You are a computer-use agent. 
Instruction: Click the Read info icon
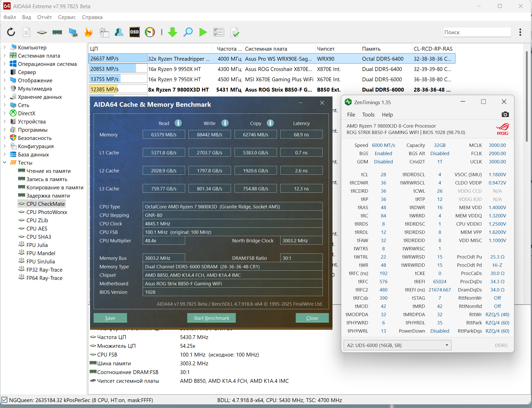coord(178,123)
